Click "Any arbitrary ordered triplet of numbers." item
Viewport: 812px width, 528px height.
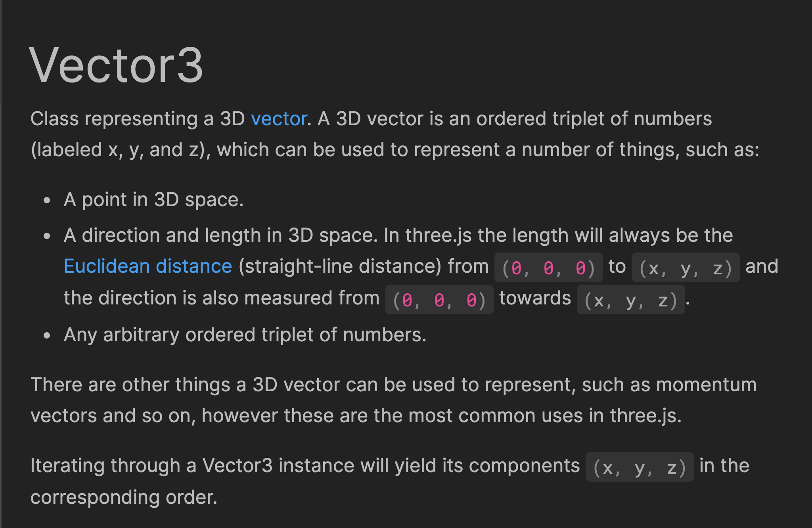pyautogui.click(x=245, y=335)
